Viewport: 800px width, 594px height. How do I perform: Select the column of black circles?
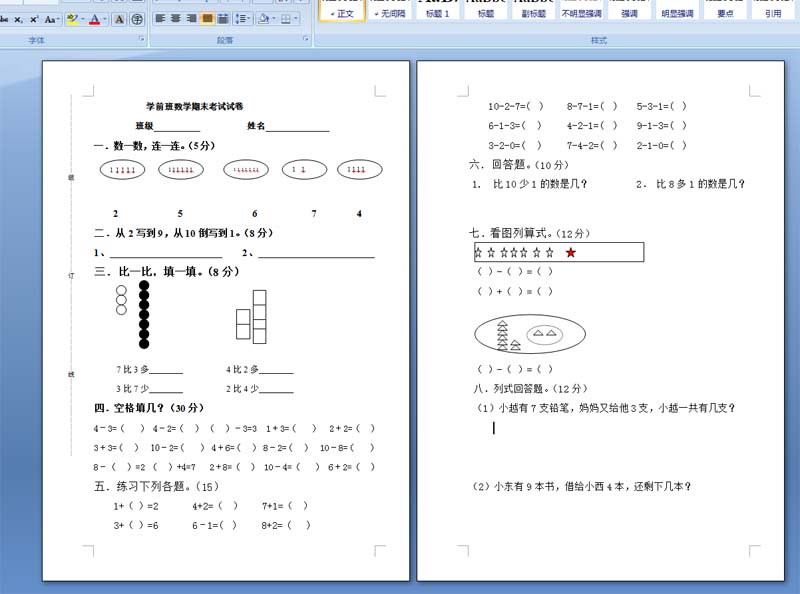144,314
